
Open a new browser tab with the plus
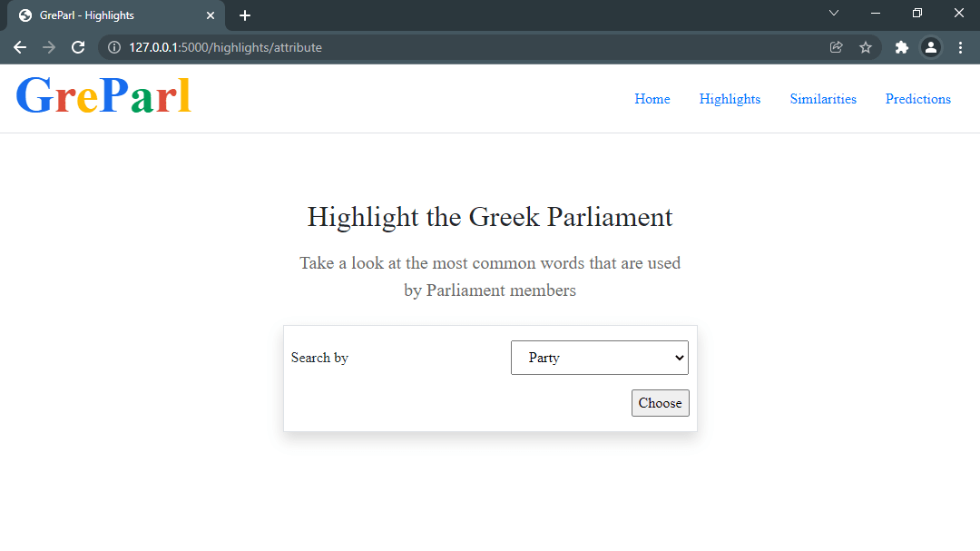coord(244,15)
